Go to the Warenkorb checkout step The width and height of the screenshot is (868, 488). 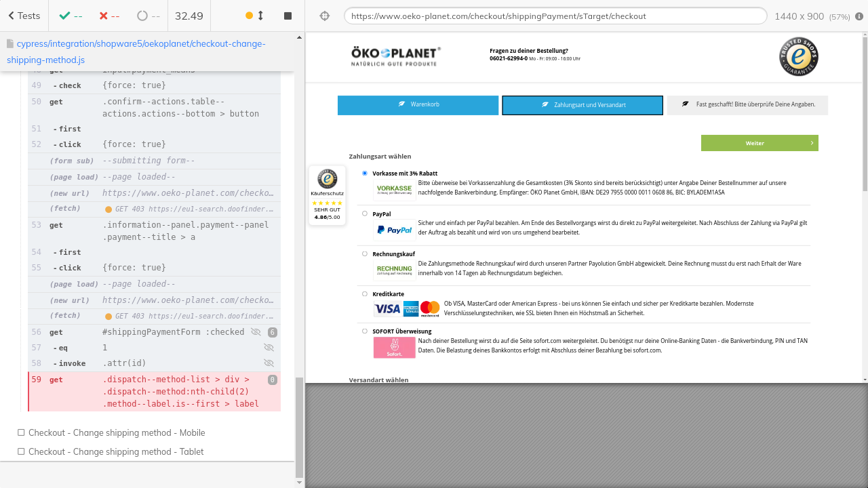418,105
